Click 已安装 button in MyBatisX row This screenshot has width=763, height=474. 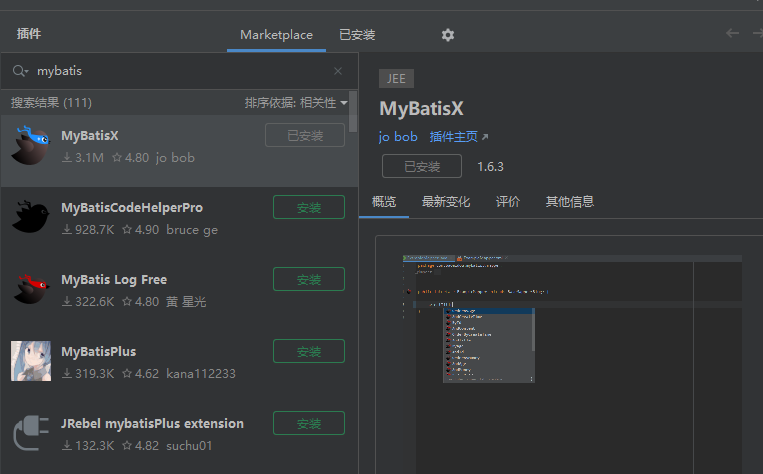(305, 135)
